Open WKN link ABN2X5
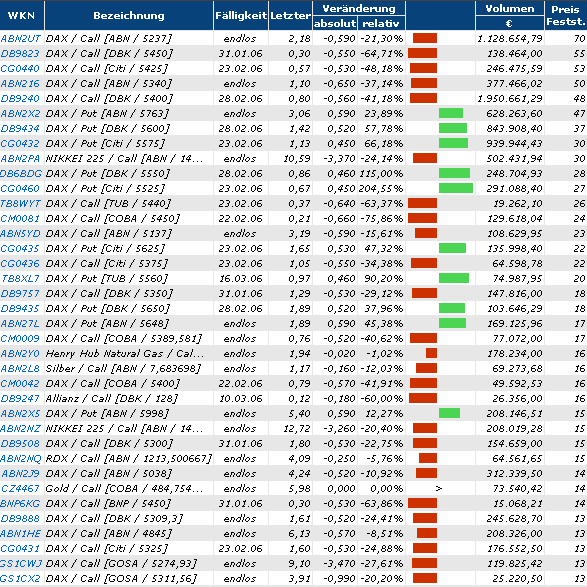This screenshot has width=587, height=587. (20, 413)
